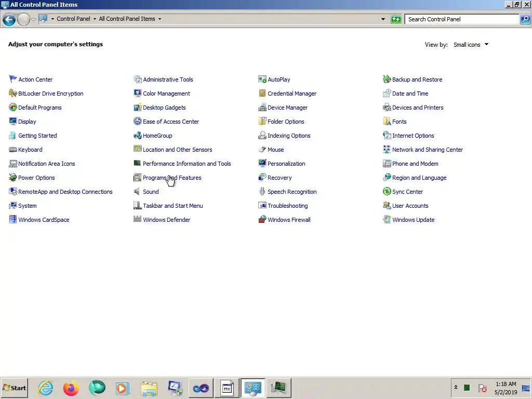Image resolution: width=532 pixels, height=399 pixels.
Task: Open Folder Options
Action: pos(286,122)
